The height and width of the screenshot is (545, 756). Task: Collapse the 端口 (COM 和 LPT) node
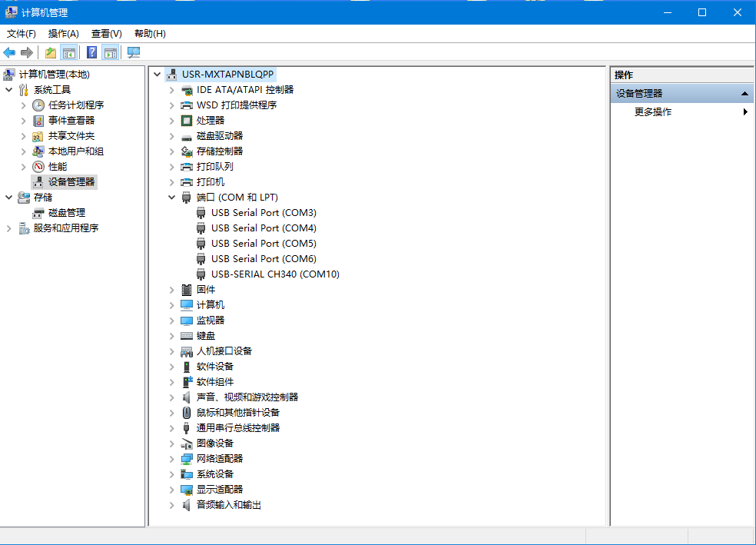(x=172, y=198)
